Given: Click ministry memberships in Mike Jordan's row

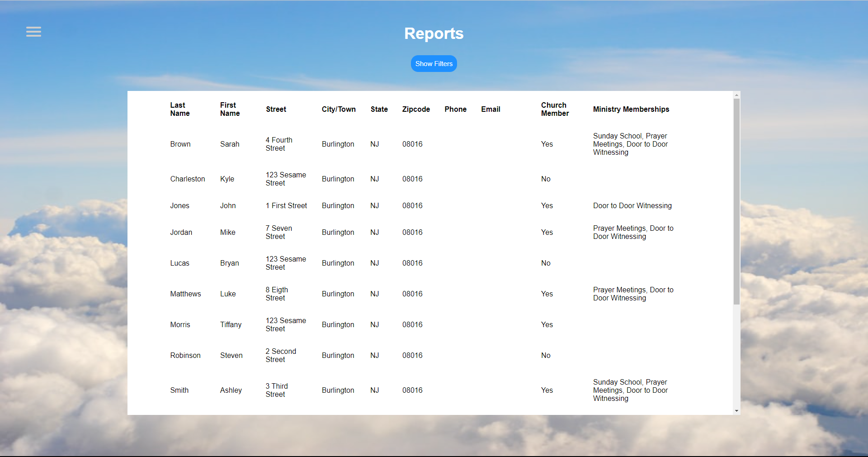Looking at the screenshot, I should click(x=633, y=232).
